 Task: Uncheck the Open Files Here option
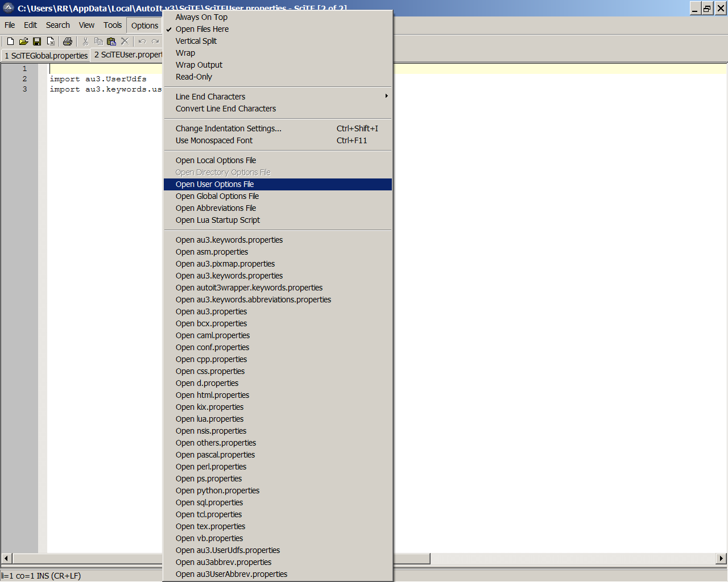(202, 29)
